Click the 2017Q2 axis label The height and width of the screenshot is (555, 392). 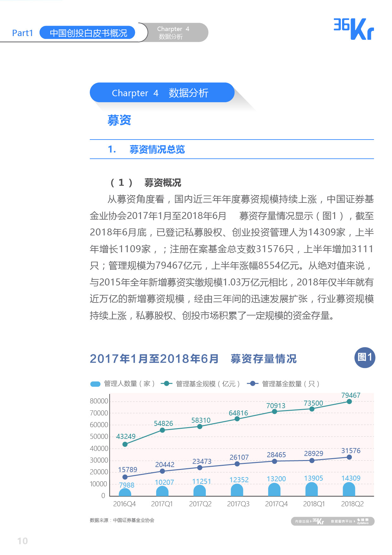pos(200,504)
